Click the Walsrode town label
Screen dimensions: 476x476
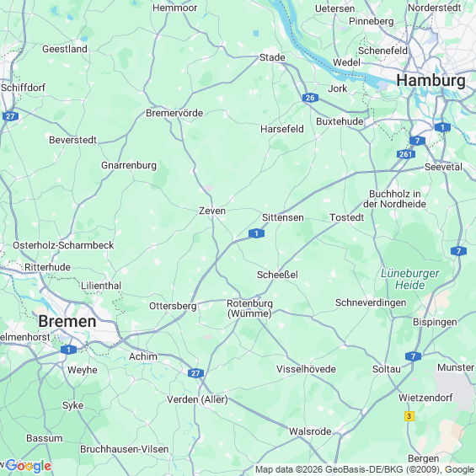pyautogui.click(x=310, y=431)
